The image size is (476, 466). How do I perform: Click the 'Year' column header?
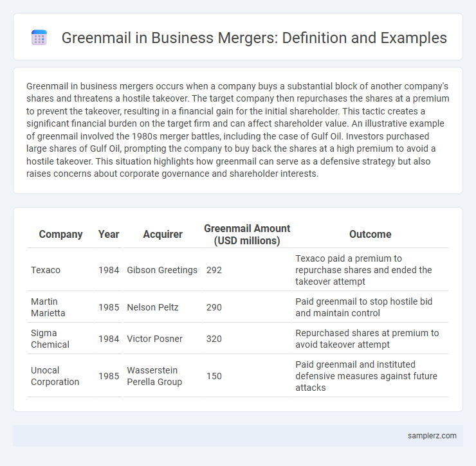click(109, 234)
